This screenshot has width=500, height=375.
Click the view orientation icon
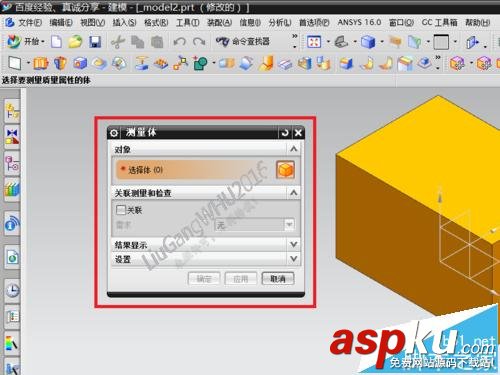pyautogui.click(x=341, y=42)
